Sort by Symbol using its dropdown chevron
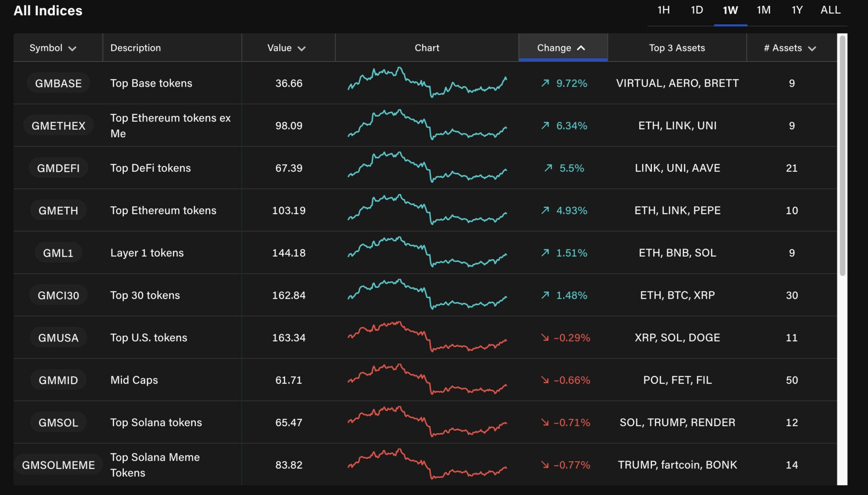Image resolution: width=868 pixels, height=495 pixels. pos(72,49)
